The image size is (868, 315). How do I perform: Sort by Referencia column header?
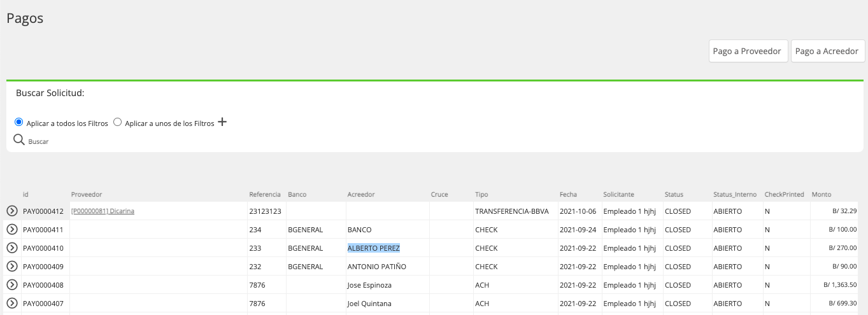[x=264, y=194]
